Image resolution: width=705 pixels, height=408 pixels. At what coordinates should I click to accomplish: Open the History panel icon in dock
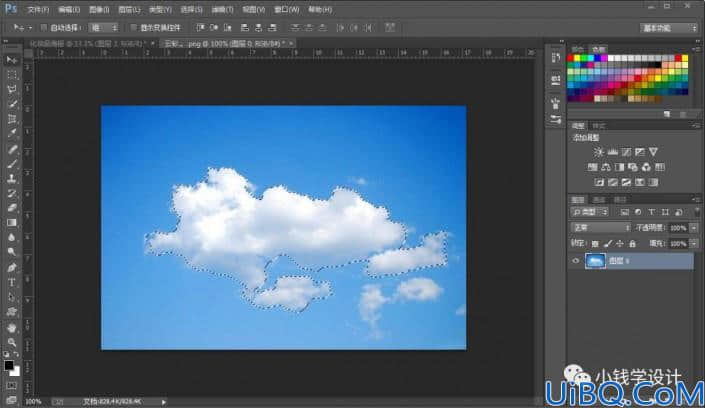click(x=556, y=58)
